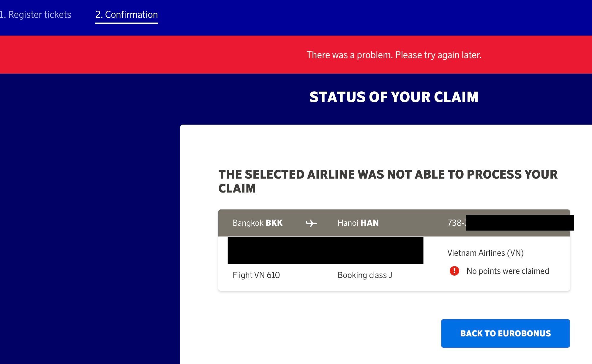Viewport: 592px width, 364px height.
Task: Click the red error banner message
Action: (394, 55)
